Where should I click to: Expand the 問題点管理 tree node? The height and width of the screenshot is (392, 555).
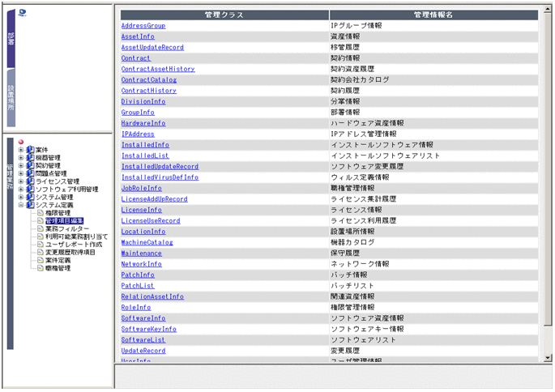[x=21, y=173]
